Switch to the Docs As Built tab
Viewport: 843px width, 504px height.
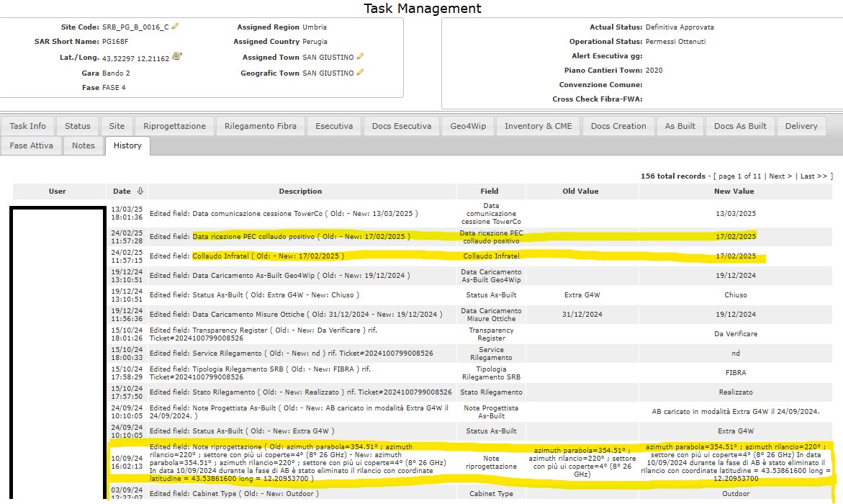tap(740, 126)
